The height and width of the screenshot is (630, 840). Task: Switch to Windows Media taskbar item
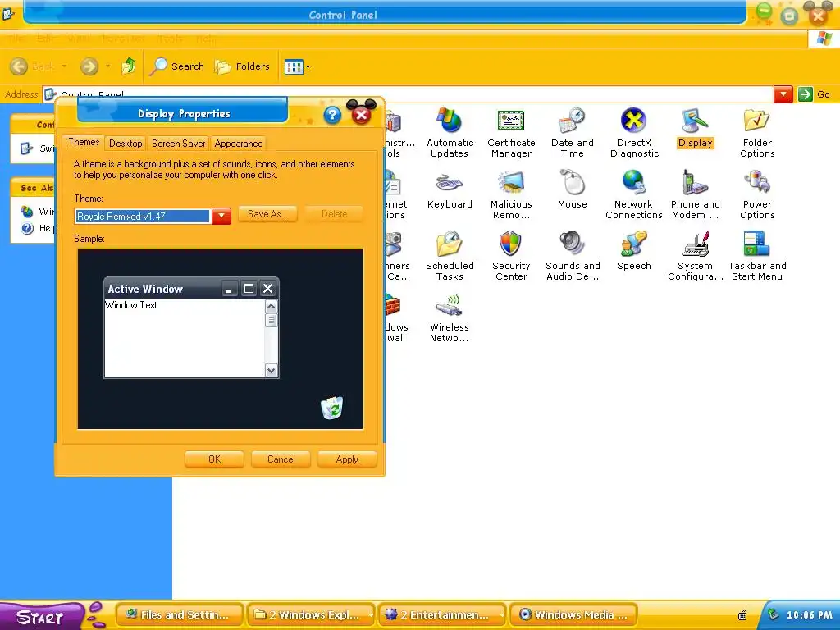tap(573, 614)
